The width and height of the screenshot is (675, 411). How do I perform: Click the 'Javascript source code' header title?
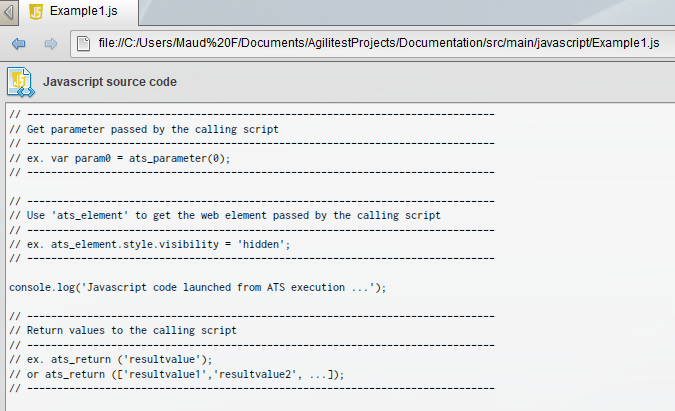coord(110,82)
